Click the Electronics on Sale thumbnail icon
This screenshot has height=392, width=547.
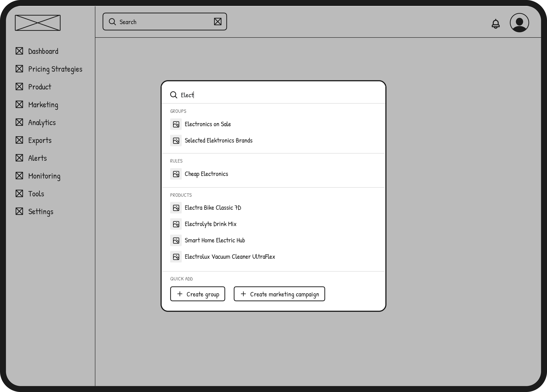[x=176, y=124]
